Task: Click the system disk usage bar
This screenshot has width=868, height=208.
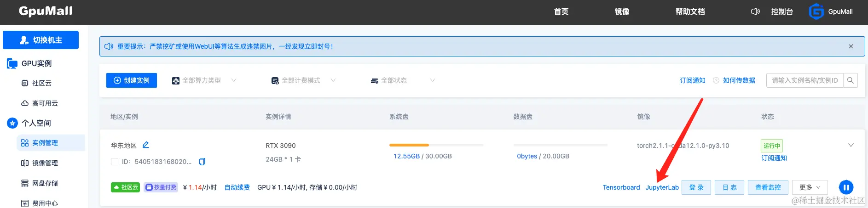Action: pyautogui.click(x=436, y=145)
